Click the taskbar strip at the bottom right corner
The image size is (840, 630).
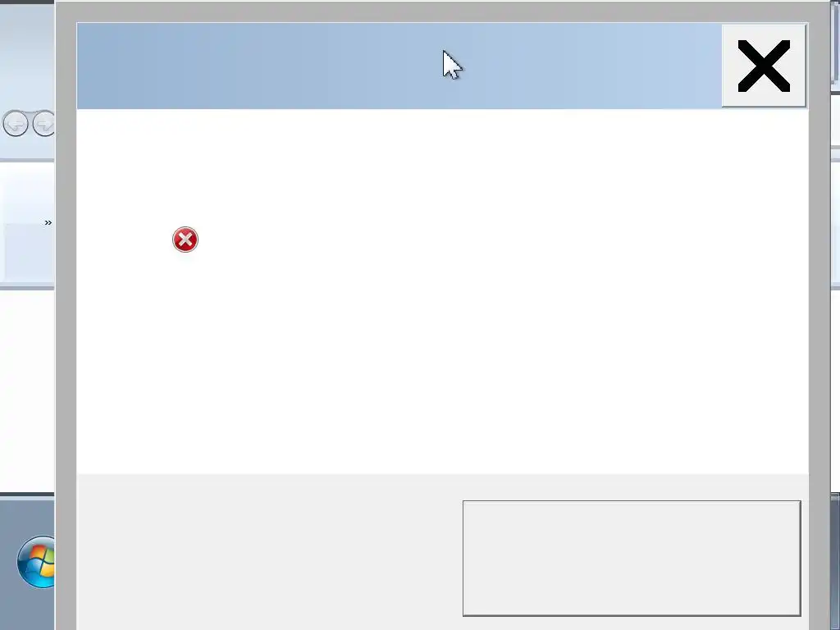(835, 563)
